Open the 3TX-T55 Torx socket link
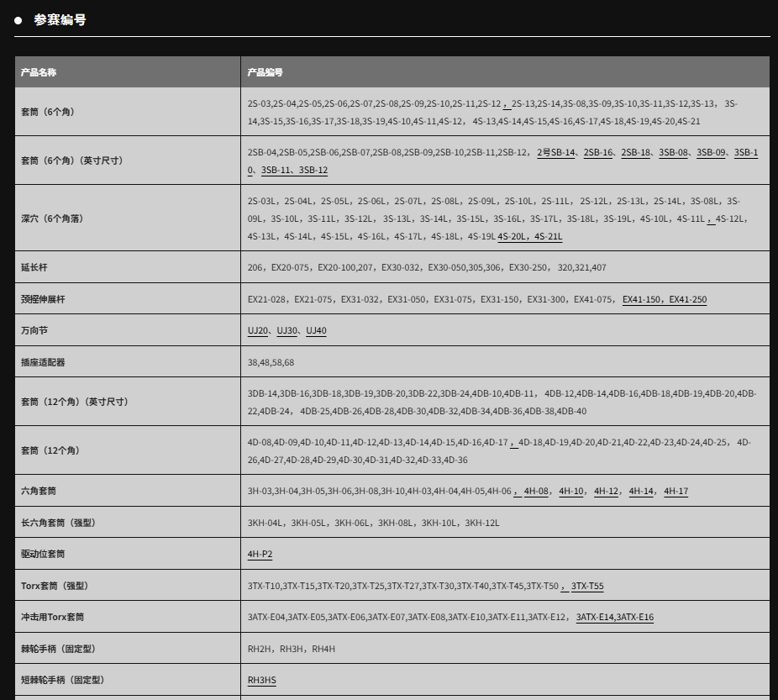 [587, 587]
